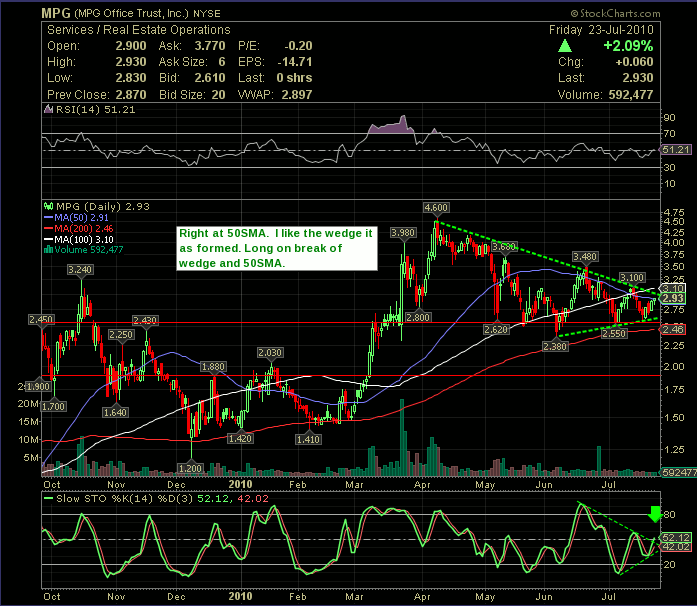Click the P/E value -0.20

tap(298, 46)
